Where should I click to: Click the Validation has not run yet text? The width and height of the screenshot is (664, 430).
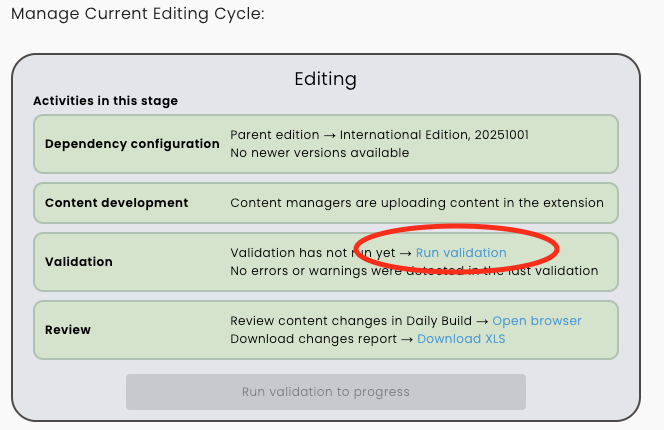(x=313, y=253)
